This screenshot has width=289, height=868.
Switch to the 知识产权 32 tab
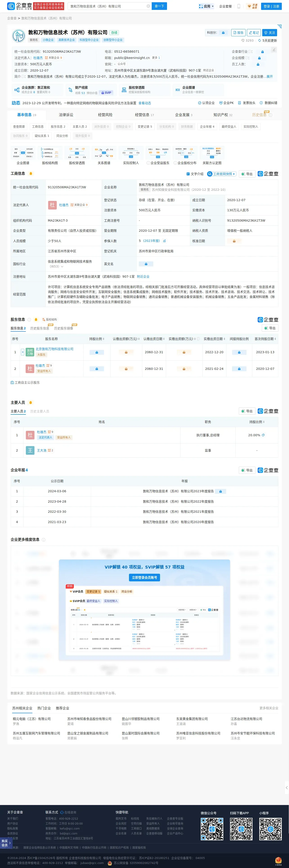(223, 115)
